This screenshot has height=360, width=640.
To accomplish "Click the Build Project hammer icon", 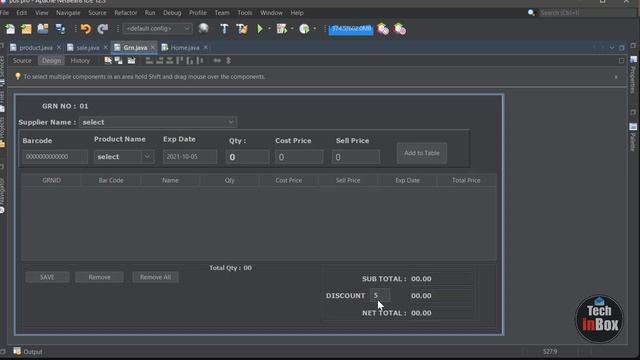I will [224, 29].
